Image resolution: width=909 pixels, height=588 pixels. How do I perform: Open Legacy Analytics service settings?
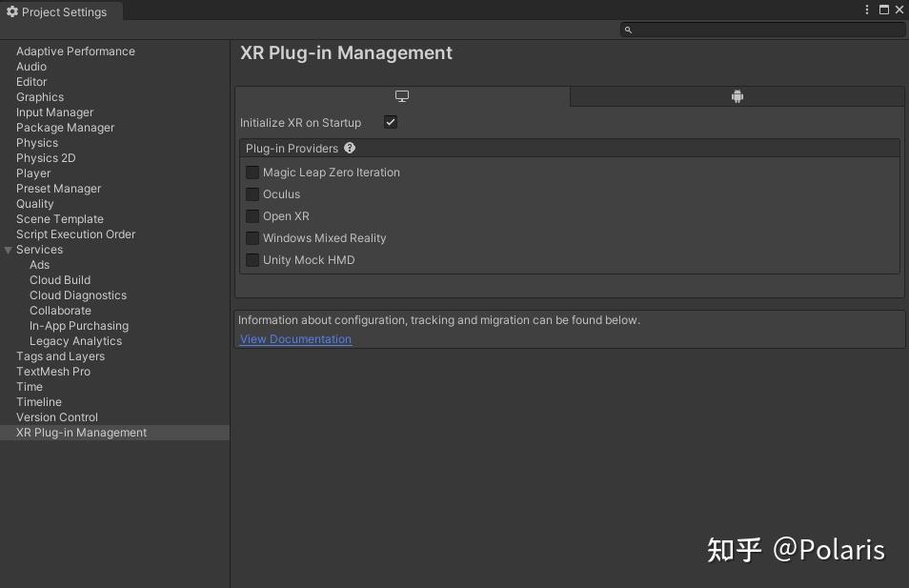(x=75, y=341)
